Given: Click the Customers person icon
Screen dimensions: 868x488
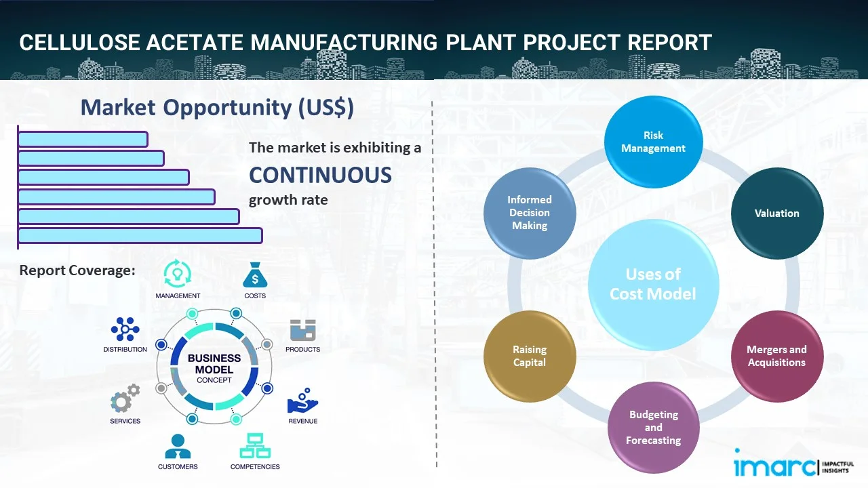Looking at the screenshot, I should 178,447.
